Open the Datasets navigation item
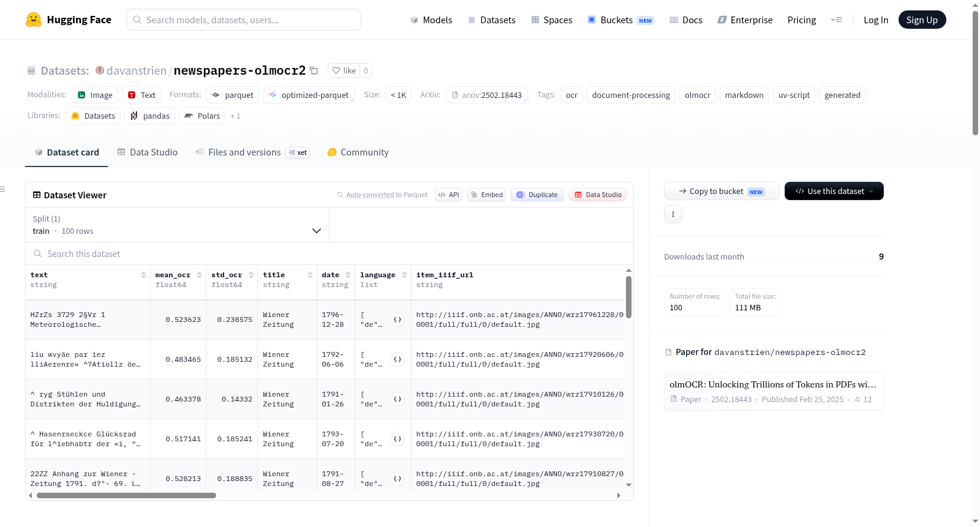980x527 pixels. pyautogui.click(x=492, y=20)
